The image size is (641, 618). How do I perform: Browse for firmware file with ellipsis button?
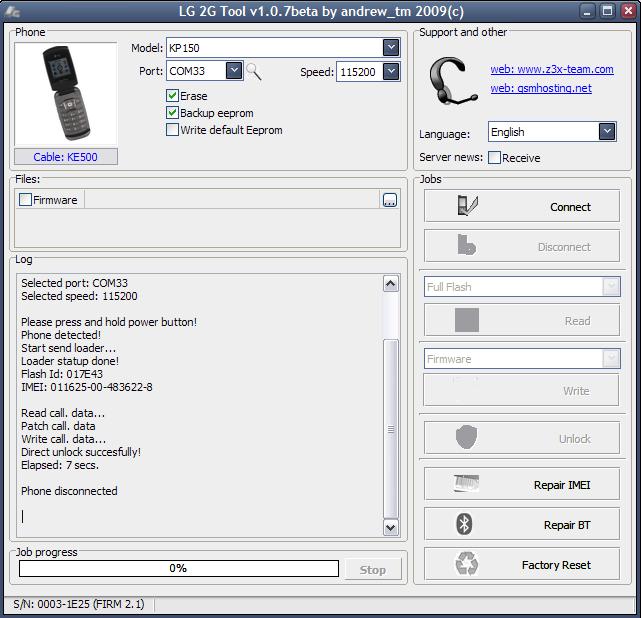point(390,200)
